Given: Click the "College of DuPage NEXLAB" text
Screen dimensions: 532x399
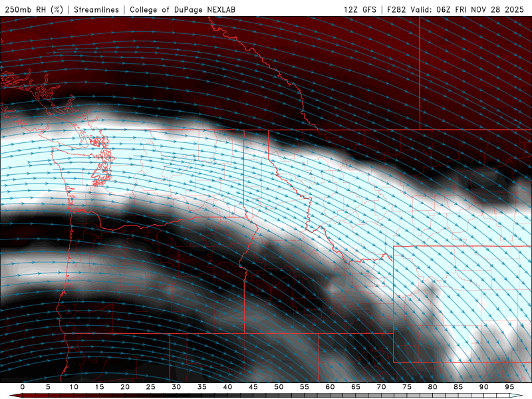Looking at the screenshot, I should click(182, 9).
